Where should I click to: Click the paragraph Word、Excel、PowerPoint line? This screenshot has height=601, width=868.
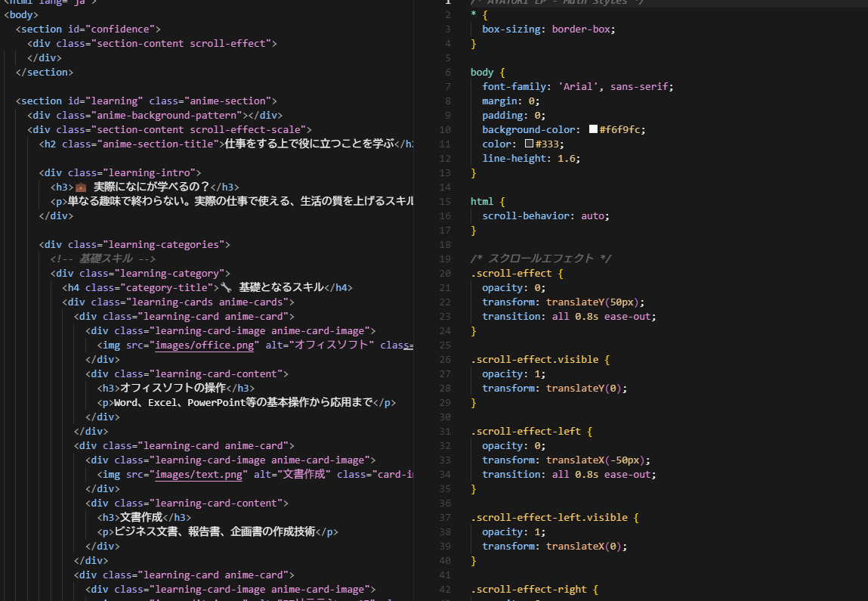pyautogui.click(x=246, y=403)
